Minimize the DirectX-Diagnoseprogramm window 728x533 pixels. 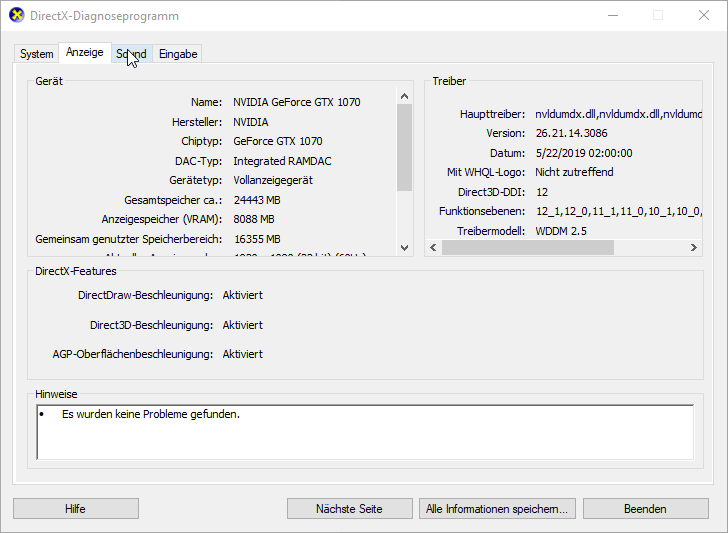click(613, 15)
